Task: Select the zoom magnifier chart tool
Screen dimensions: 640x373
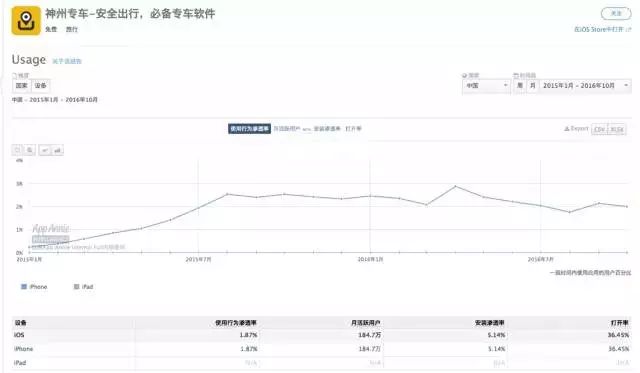Action: click(30, 150)
